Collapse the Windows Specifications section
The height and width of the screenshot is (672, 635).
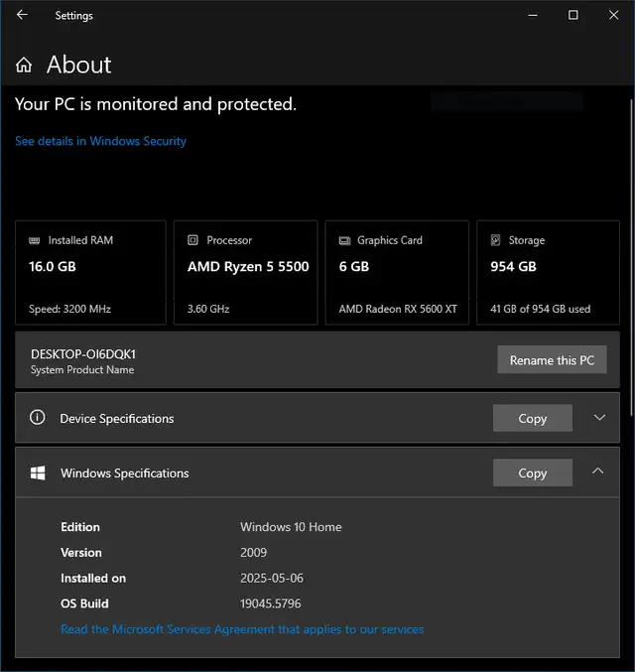point(597,471)
